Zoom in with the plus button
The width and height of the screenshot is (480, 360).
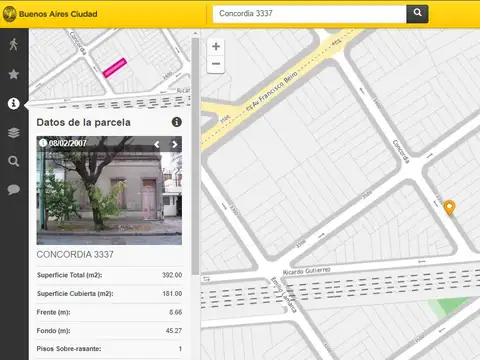216,46
